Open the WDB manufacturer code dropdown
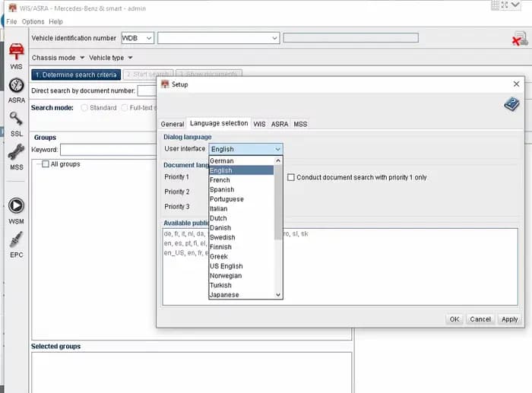Image resolution: width=532 pixels, height=393 pixels. tap(138, 38)
